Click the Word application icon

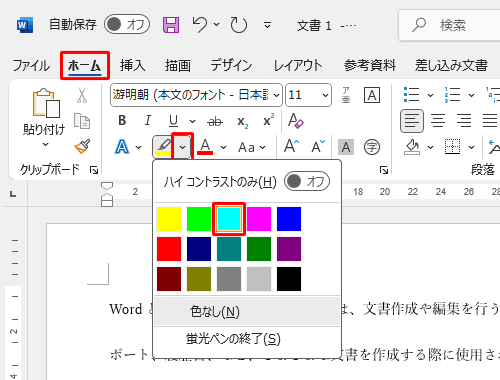point(25,25)
